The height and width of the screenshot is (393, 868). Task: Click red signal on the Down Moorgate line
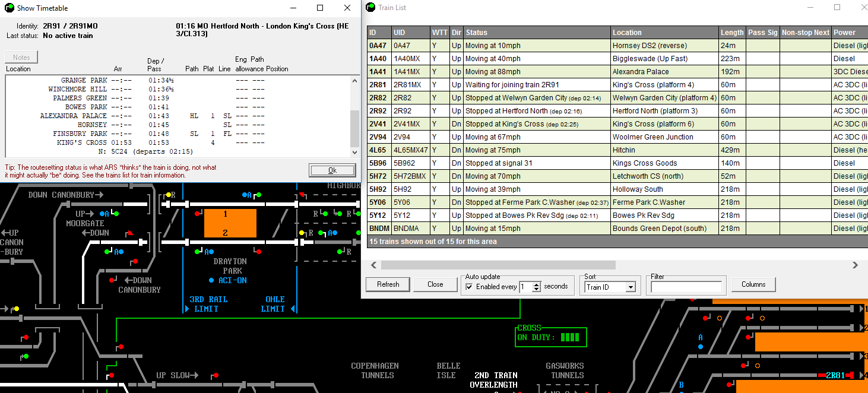click(131, 233)
